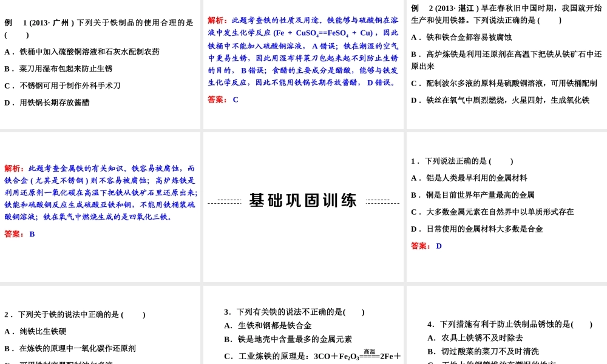Screen dimensions: 607x364
Task: Select option B 在炼铁的原理中一氧化碳作还原剂
Action: [x=70, y=348]
